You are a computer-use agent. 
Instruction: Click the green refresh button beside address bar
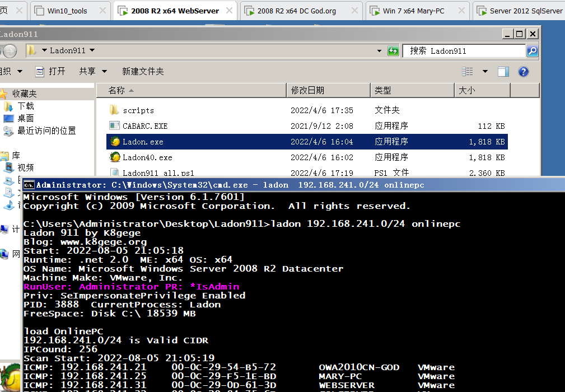tap(393, 51)
